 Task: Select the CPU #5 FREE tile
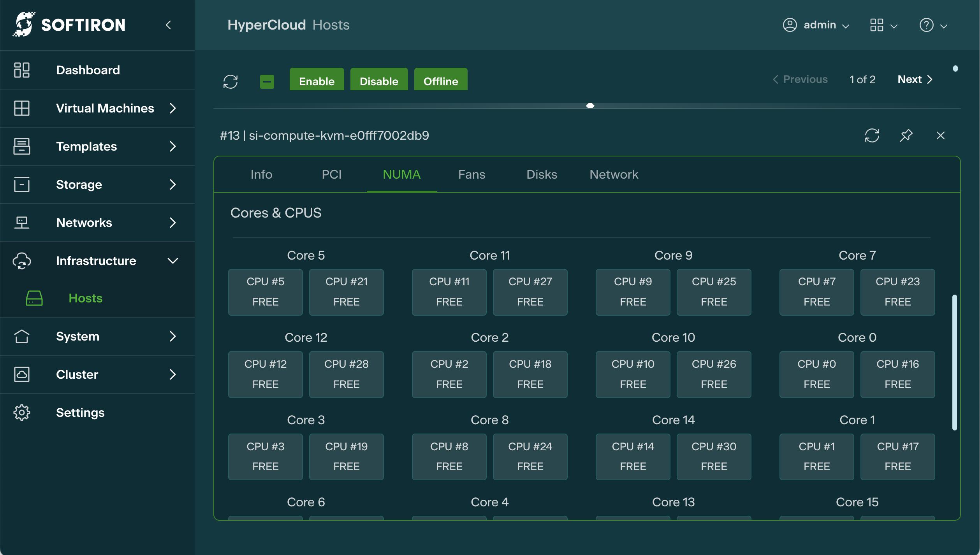point(265,292)
